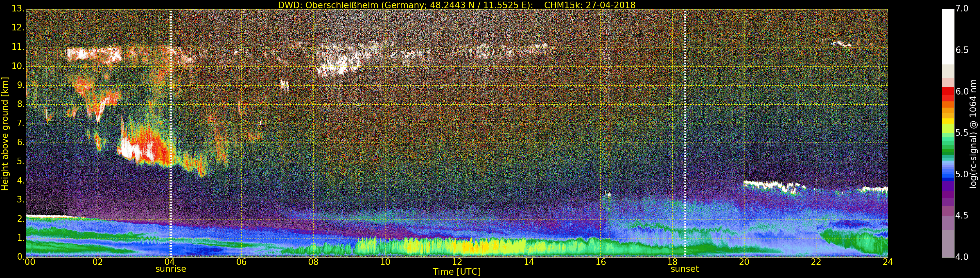
Task: Click the "1." tick on the height axis
Action: click(x=21, y=238)
